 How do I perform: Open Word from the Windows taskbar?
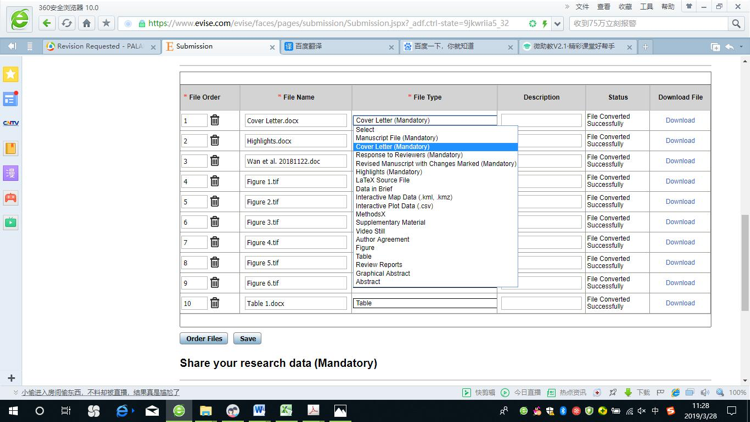[x=259, y=410]
